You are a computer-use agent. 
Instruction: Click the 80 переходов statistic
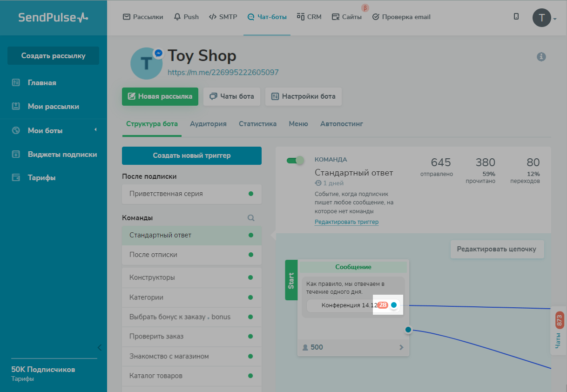tap(525, 170)
